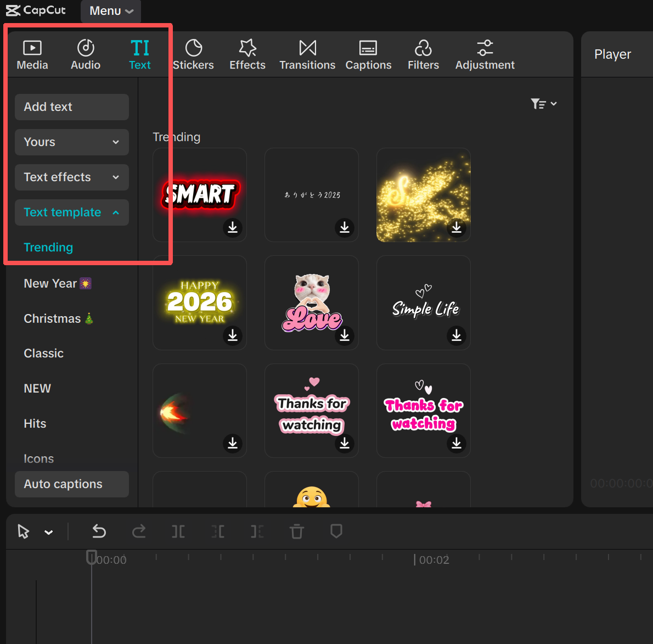This screenshot has width=653, height=644.
Task: Expand the Text effects dropdown
Action: tap(72, 177)
